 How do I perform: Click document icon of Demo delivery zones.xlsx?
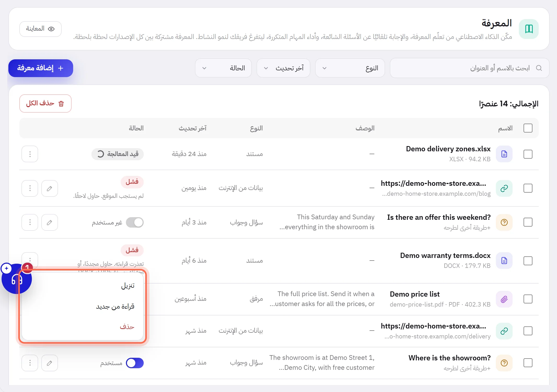pyautogui.click(x=504, y=154)
